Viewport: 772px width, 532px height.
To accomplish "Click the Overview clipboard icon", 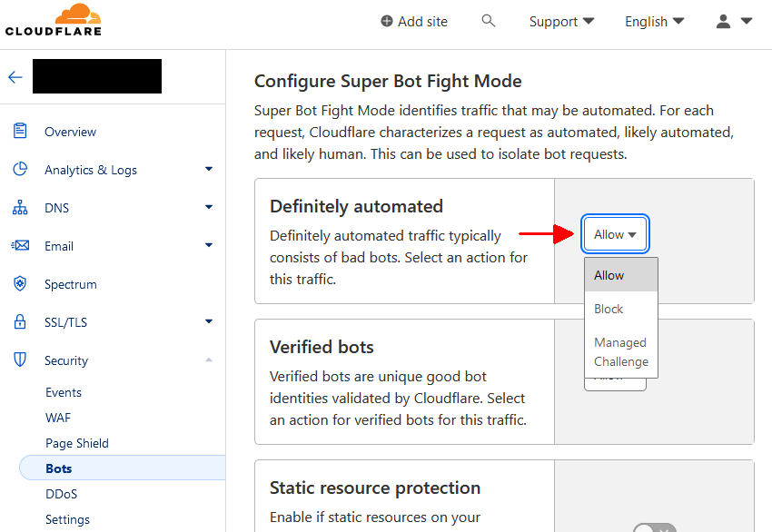I will point(20,131).
